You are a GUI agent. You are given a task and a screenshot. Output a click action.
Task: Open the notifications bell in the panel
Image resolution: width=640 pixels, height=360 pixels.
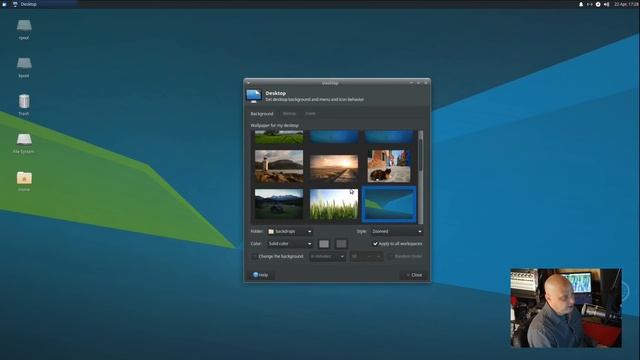pos(581,4)
